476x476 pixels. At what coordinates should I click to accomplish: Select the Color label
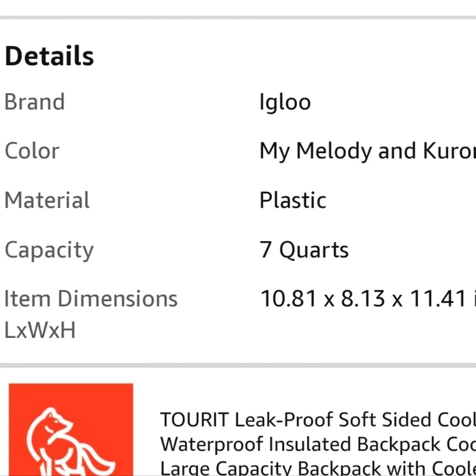coord(32,151)
